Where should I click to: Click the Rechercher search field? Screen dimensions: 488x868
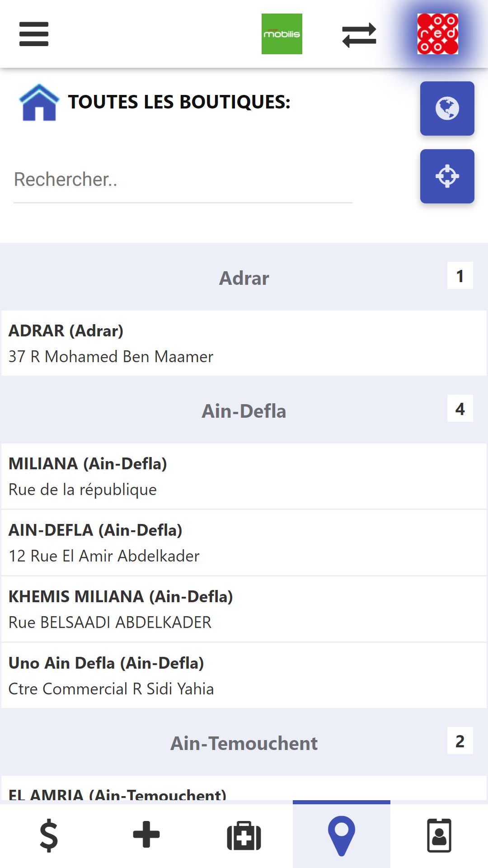coord(183,180)
